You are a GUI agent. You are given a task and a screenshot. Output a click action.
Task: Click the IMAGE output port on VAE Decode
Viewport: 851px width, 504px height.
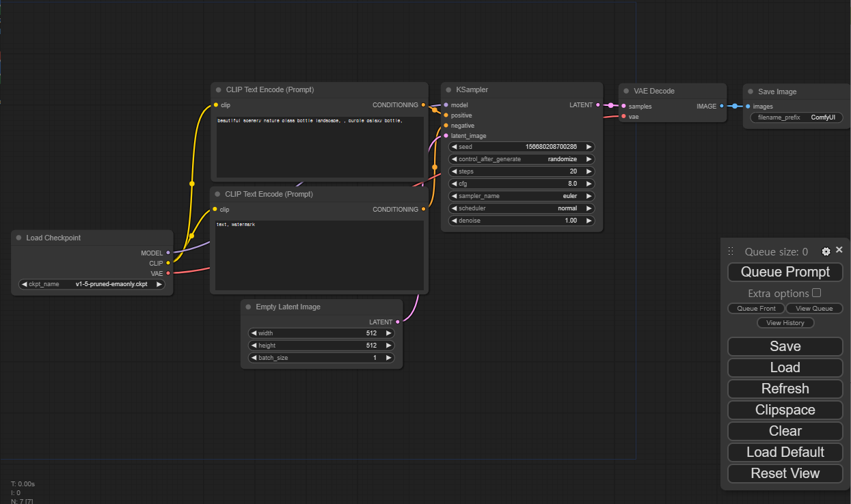[x=722, y=107]
